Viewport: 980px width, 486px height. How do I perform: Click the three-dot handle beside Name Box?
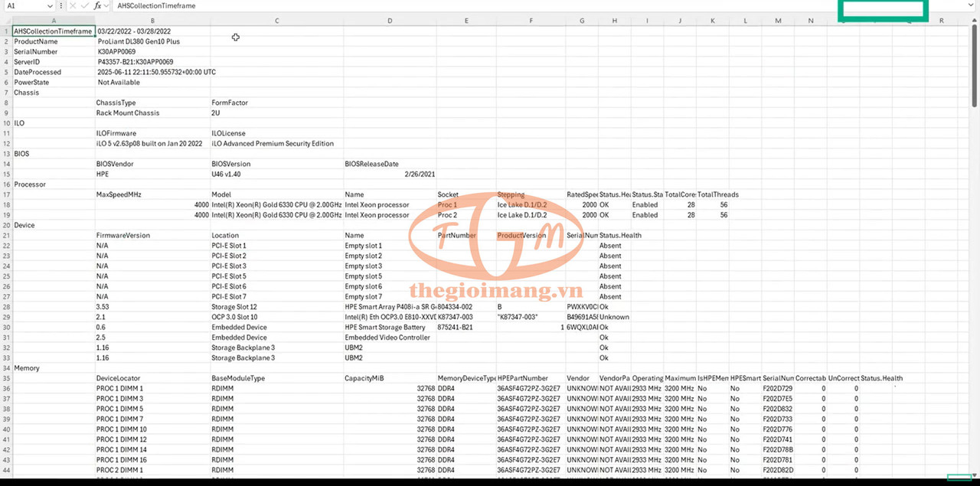(61, 5)
